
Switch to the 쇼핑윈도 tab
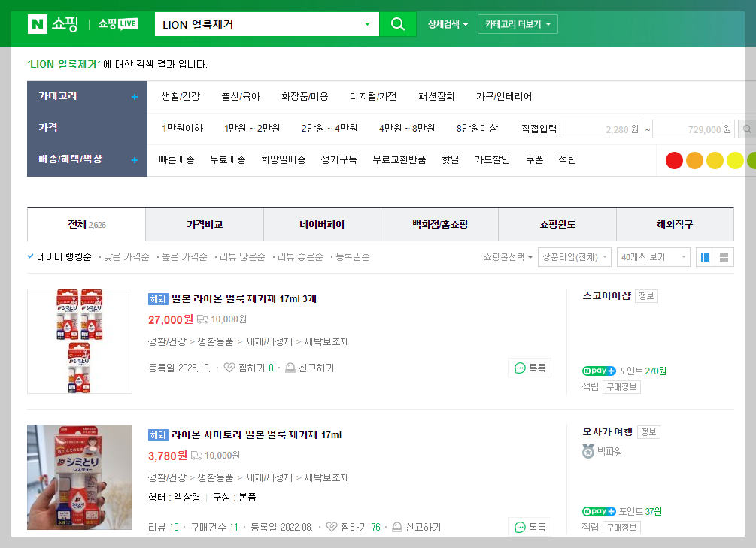click(557, 225)
